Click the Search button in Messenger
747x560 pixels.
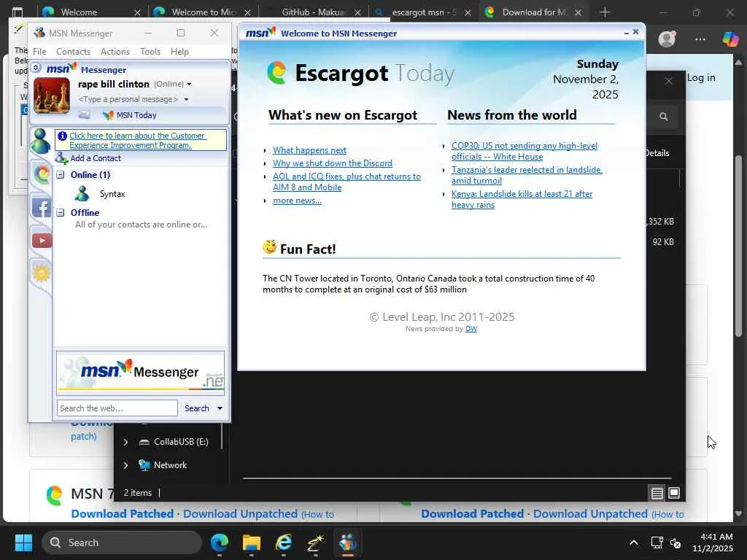(197, 408)
